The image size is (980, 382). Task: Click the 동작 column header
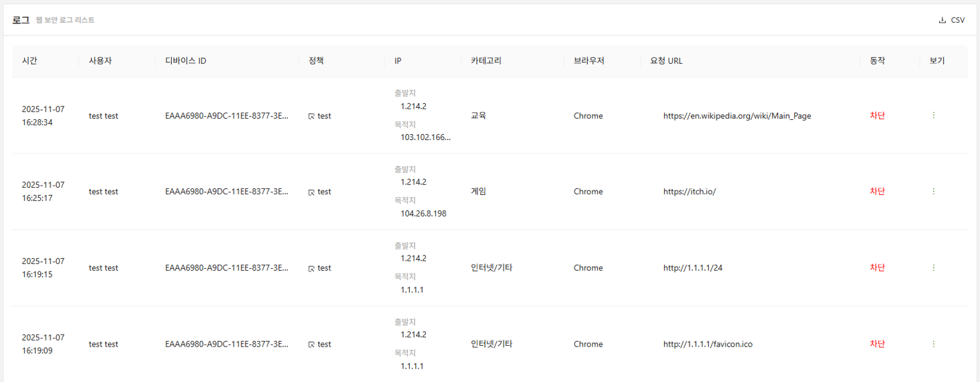click(877, 61)
